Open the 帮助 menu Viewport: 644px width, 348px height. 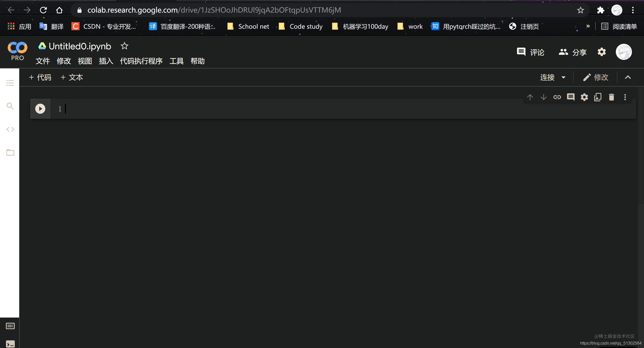point(198,61)
